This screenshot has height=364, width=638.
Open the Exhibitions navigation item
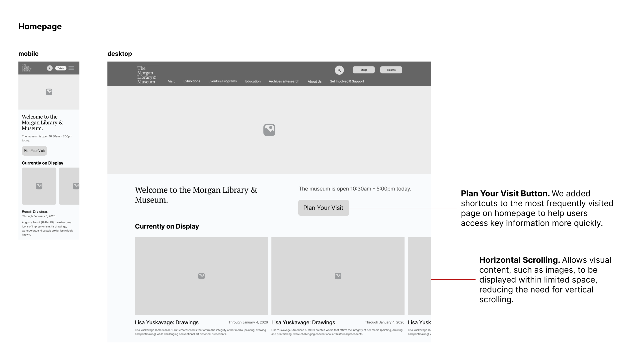pos(191,81)
